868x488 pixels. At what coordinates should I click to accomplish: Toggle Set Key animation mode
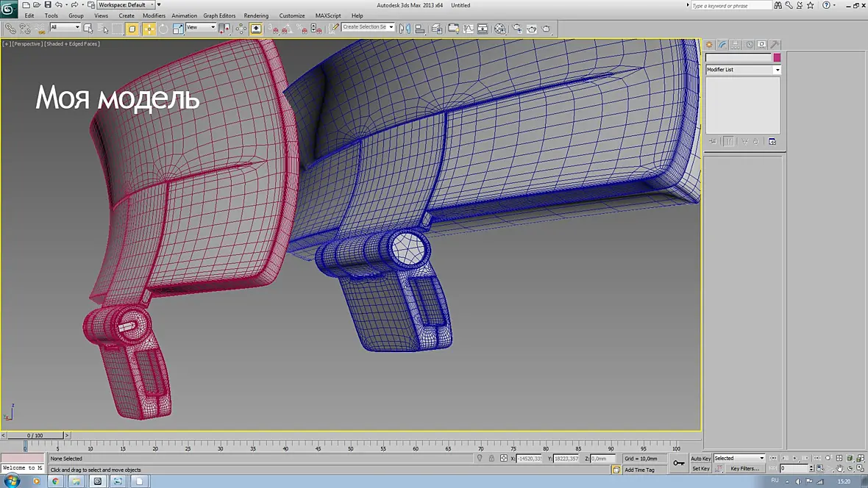pos(700,469)
